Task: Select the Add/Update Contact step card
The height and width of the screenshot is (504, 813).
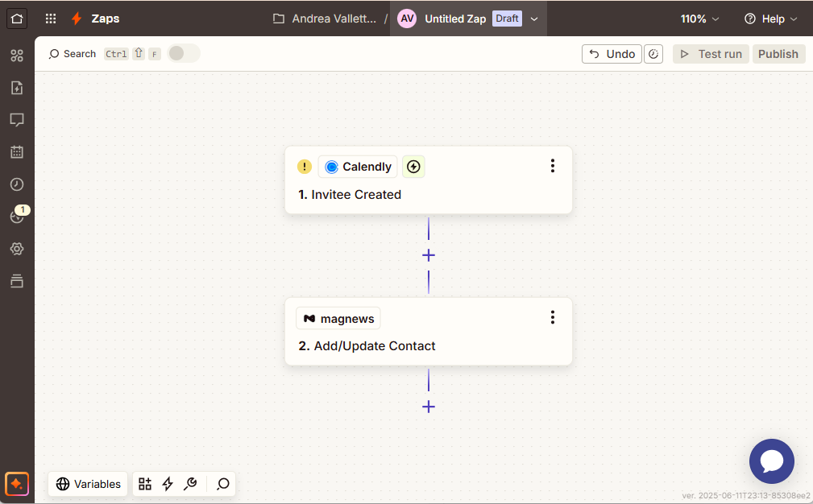Action: point(428,345)
